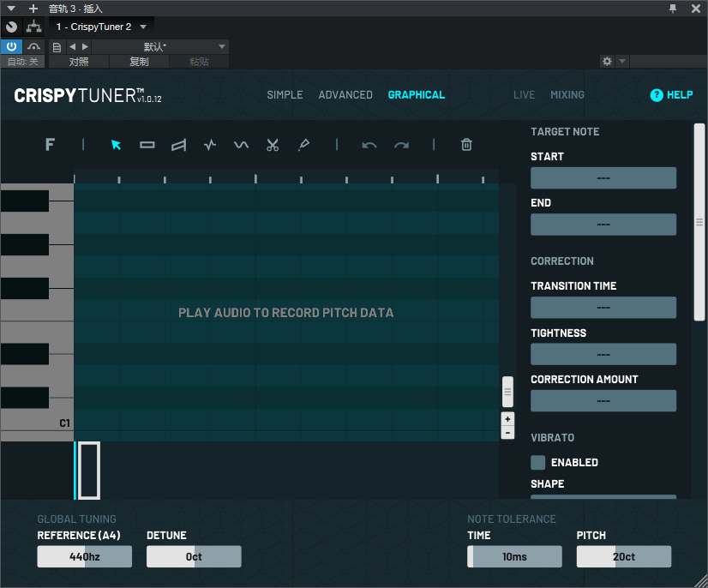Click the 粘贴 paste button
708x588 pixels.
(199, 62)
